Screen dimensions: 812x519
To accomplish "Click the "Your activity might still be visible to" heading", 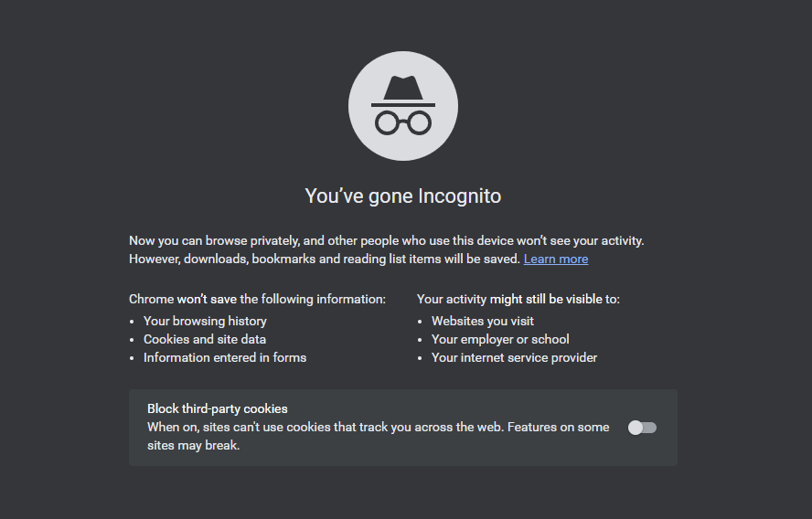I will (518, 300).
